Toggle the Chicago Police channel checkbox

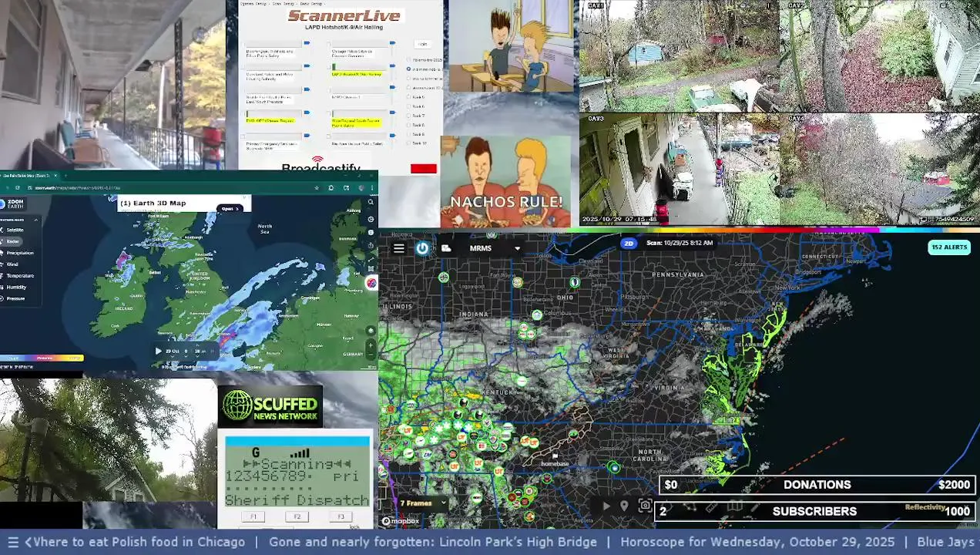pos(329,44)
